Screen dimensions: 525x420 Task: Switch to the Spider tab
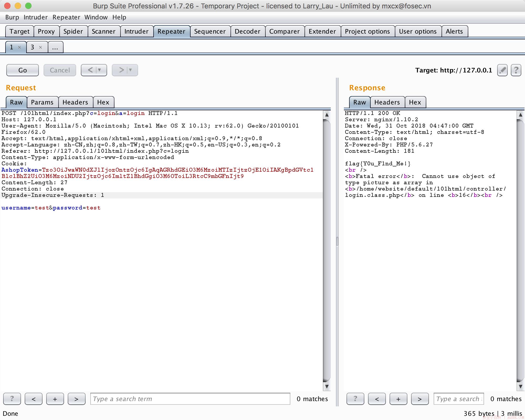point(73,31)
